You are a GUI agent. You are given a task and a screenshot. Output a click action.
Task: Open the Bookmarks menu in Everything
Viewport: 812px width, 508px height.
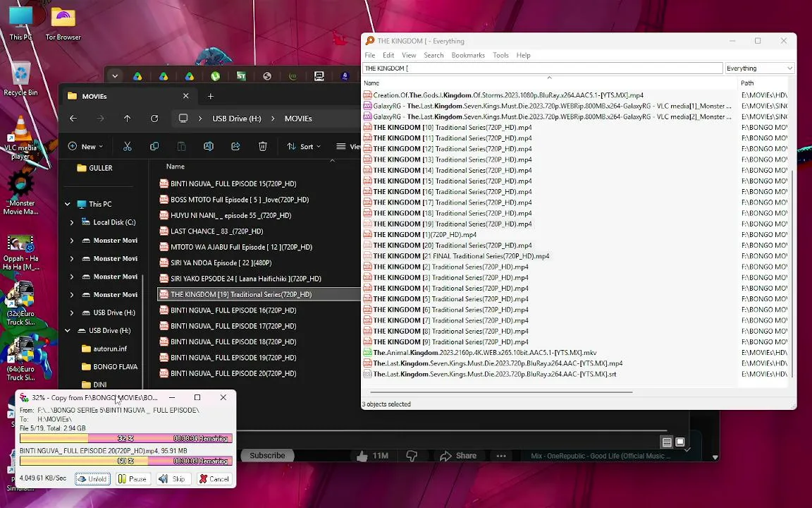point(468,56)
